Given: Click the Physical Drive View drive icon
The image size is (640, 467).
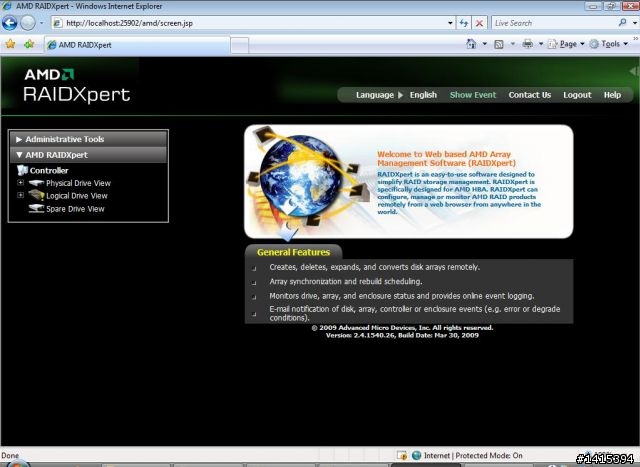Looking at the screenshot, I should point(36,183).
